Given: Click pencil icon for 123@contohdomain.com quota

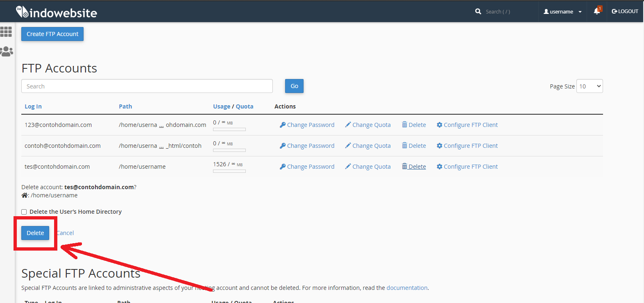Looking at the screenshot, I should pos(348,124).
